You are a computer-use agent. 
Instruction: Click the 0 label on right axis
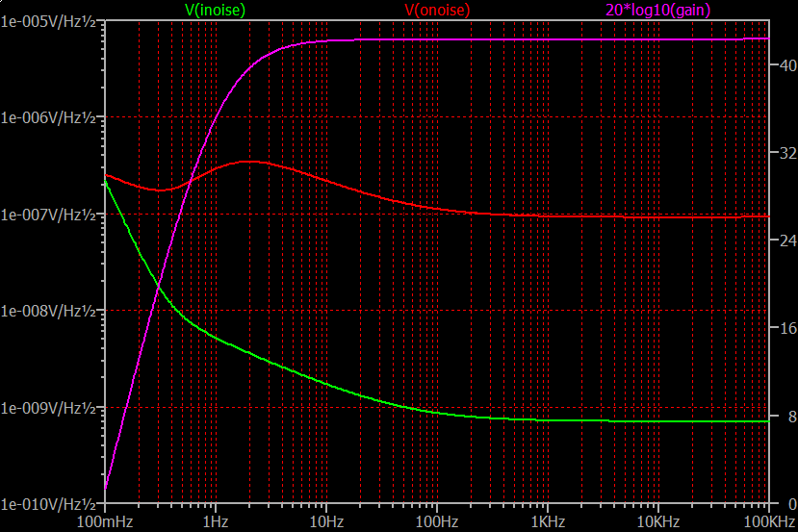coord(792,504)
